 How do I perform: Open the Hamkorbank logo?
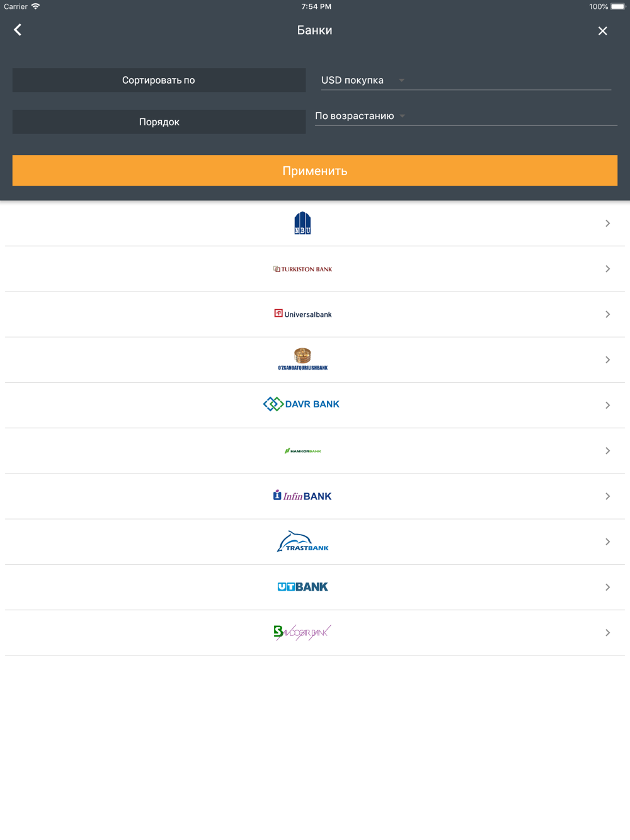click(302, 451)
